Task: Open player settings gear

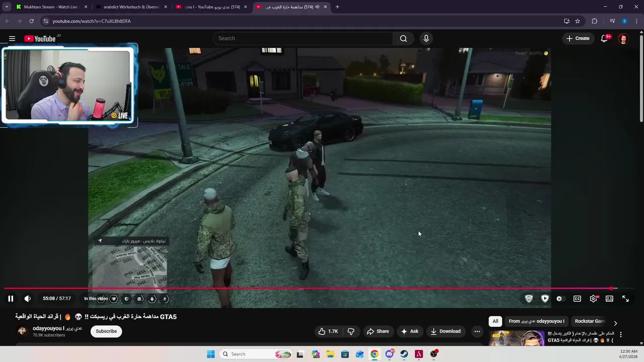Action: tap(593, 299)
